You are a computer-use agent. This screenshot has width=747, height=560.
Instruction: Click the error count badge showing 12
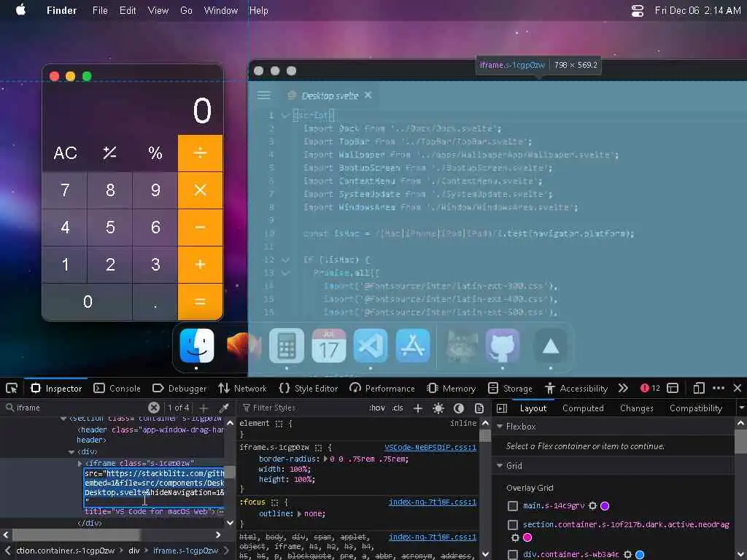tap(650, 388)
